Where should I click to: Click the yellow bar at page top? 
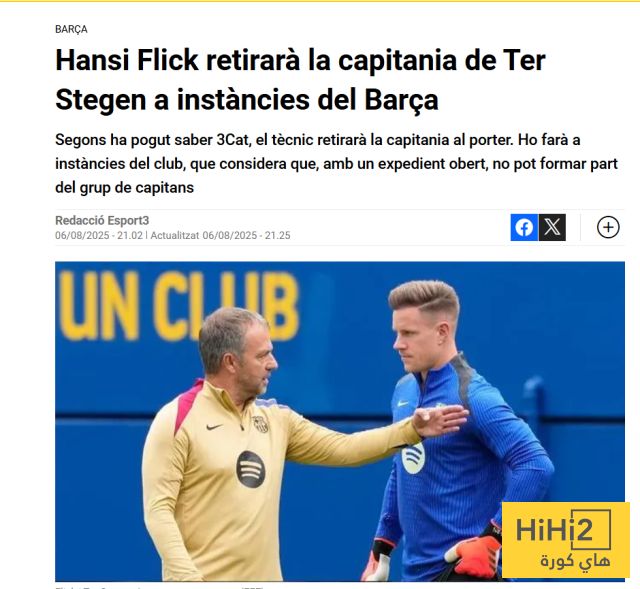pos(320,1)
